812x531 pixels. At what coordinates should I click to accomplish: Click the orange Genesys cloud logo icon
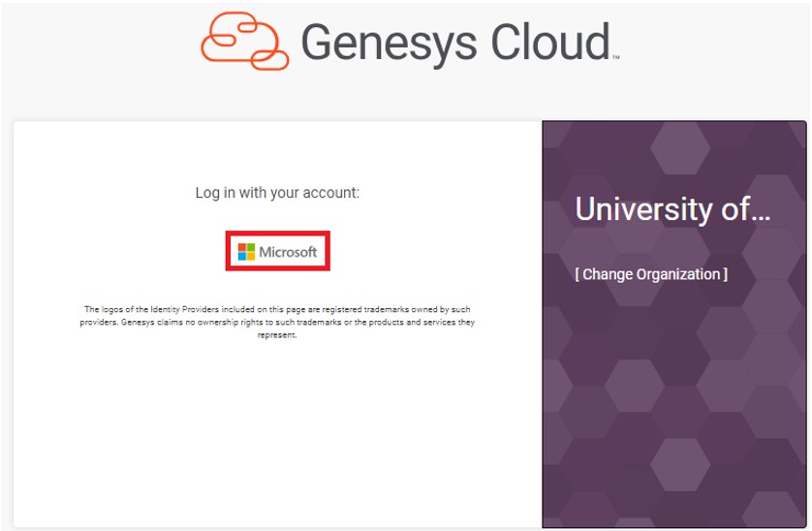coord(244,42)
